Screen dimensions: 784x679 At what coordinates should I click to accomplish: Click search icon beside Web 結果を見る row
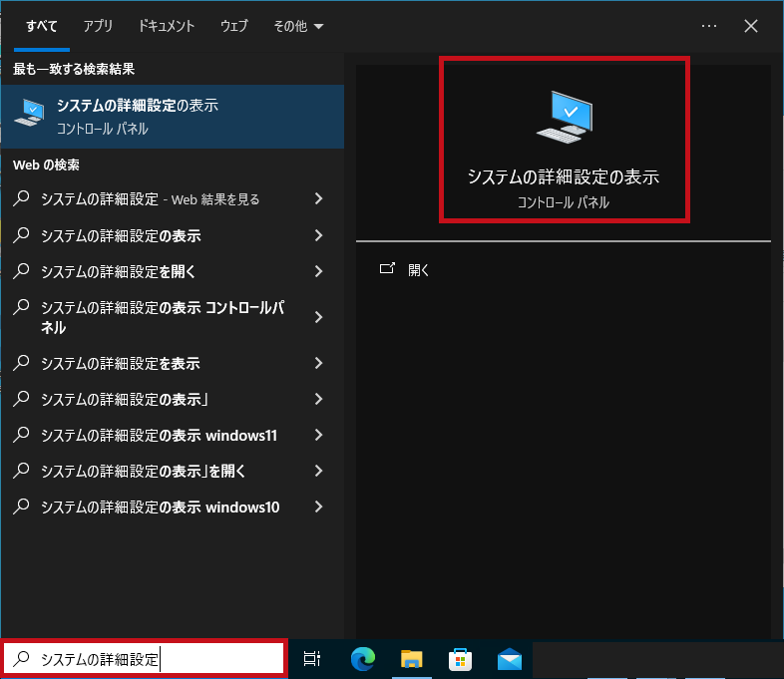(21, 198)
